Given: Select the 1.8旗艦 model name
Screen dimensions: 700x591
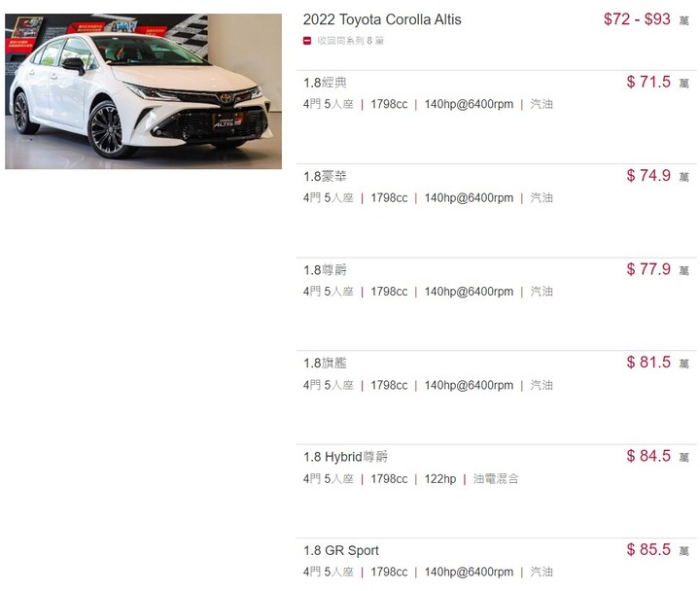Looking at the screenshot, I should (x=325, y=363).
